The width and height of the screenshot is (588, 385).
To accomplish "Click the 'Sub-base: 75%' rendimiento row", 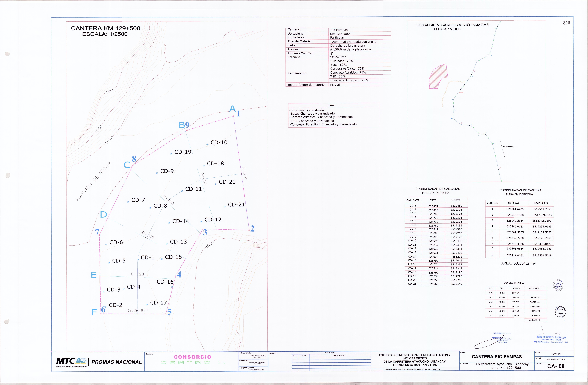I will [360, 61].
